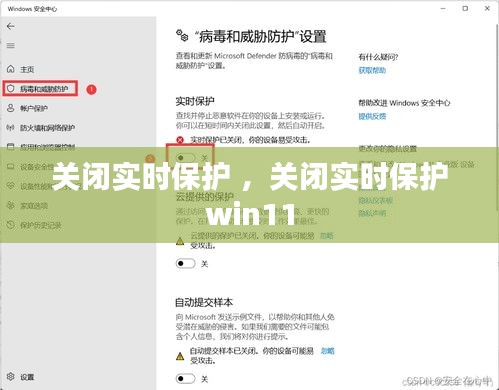Click the warning triangle beside 云提供的保护已关闭
This screenshot has width=499, height=390.
click(180, 241)
